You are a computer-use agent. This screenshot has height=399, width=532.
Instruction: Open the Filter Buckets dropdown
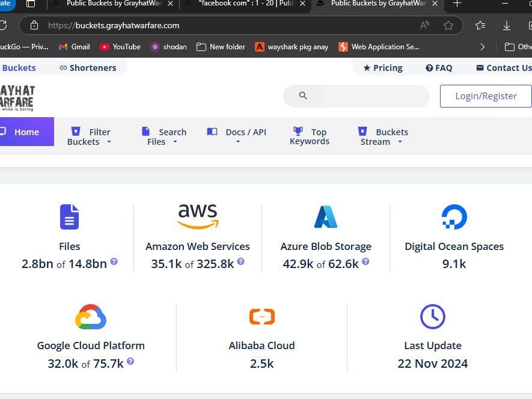[x=89, y=136]
